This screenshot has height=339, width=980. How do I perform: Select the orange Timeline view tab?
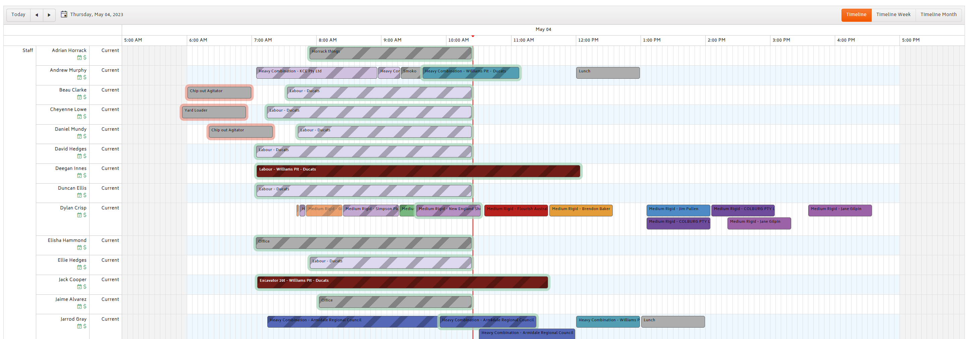click(856, 15)
